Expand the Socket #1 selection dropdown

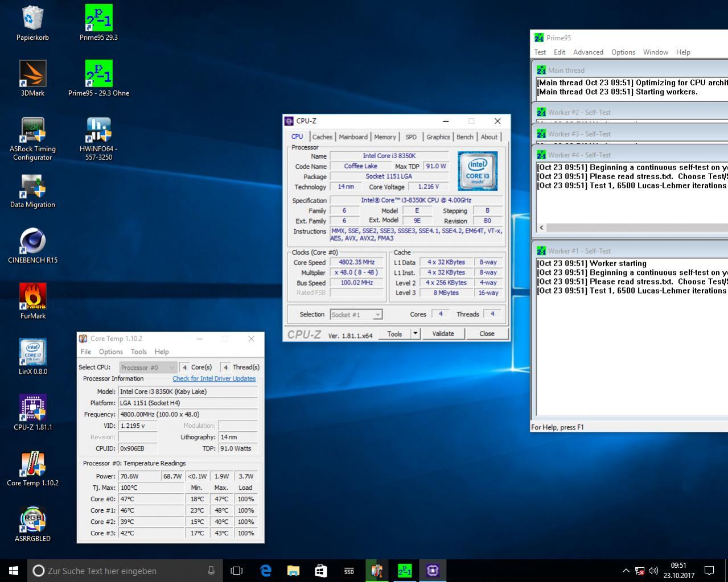(377, 315)
